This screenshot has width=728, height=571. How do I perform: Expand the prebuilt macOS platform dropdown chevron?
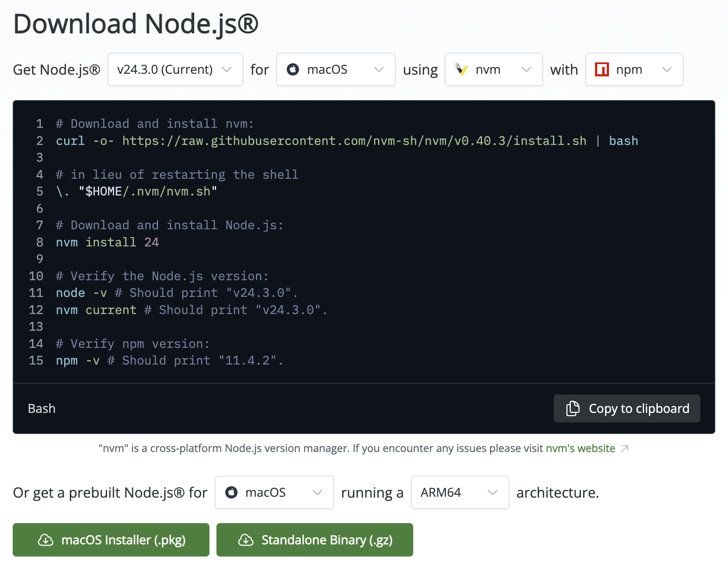click(x=317, y=492)
